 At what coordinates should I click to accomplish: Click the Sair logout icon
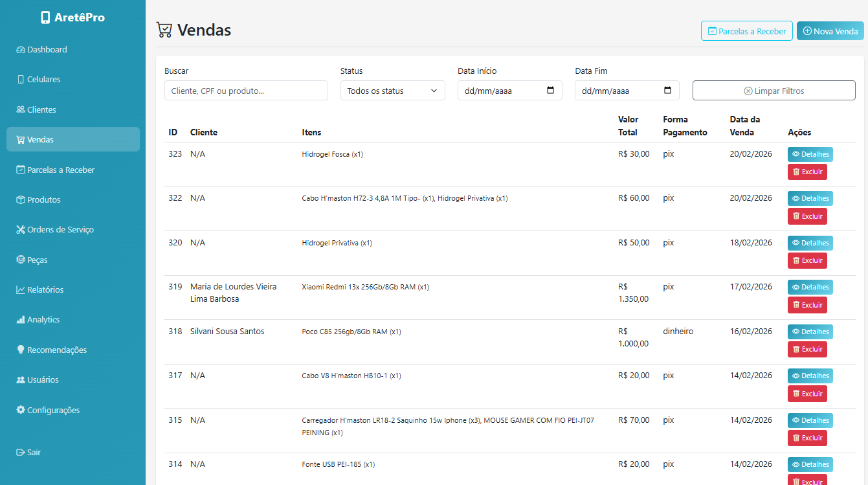click(21, 453)
